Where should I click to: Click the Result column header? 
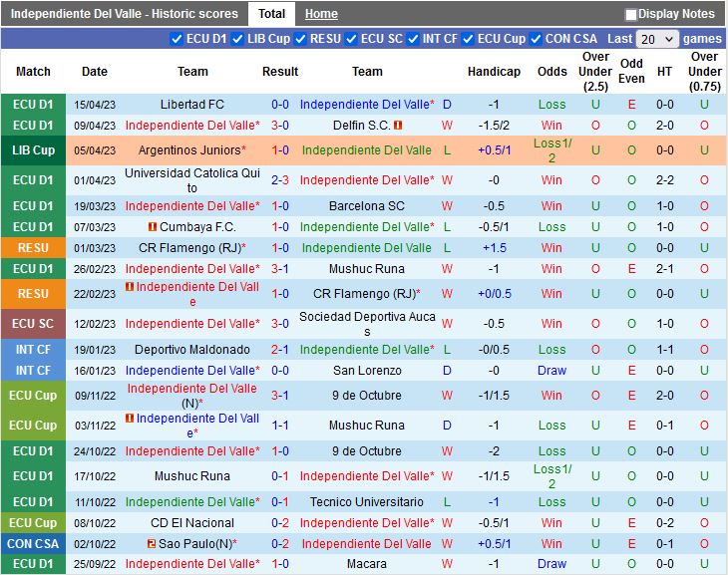click(x=280, y=72)
